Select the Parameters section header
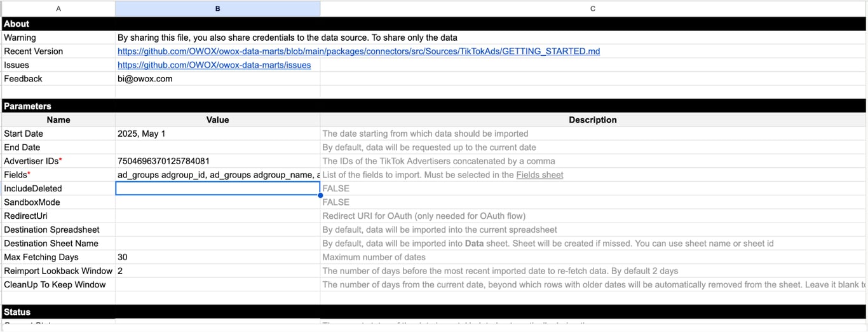This screenshot has width=868, height=332. 434,106
